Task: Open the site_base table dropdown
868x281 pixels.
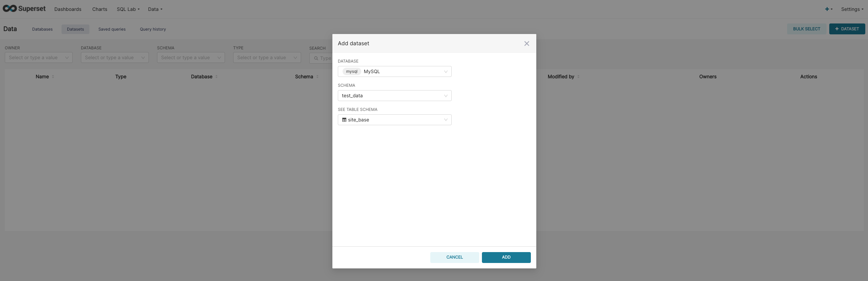Action: (x=395, y=120)
